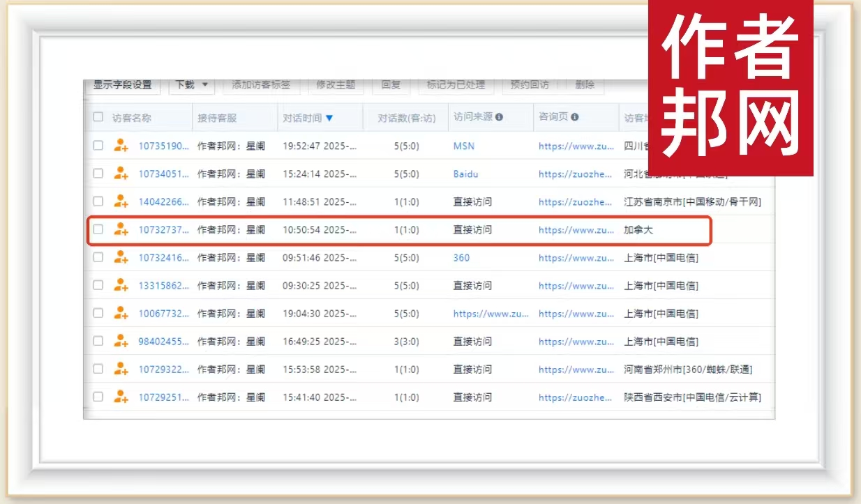This screenshot has width=861, height=504.
Task: Open the 下载 dropdown menu
Action: coord(191,85)
